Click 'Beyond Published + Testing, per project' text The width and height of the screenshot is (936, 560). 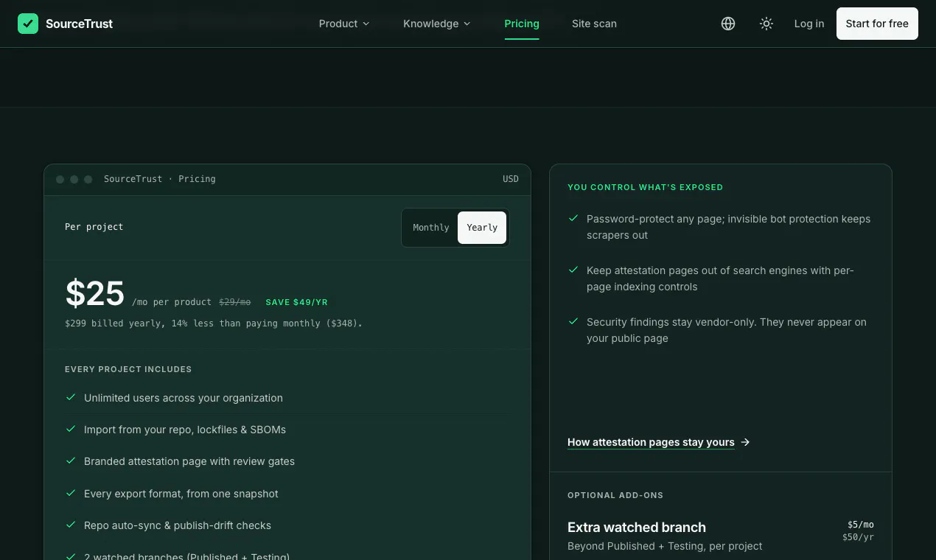[x=665, y=546]
